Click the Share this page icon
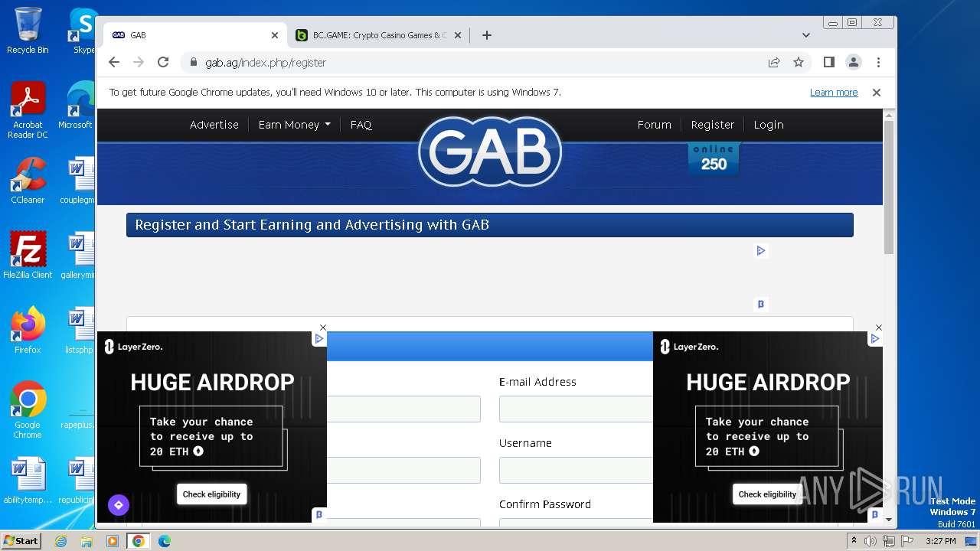Screen dimensions: 980x551 click(x=774, y=62)
